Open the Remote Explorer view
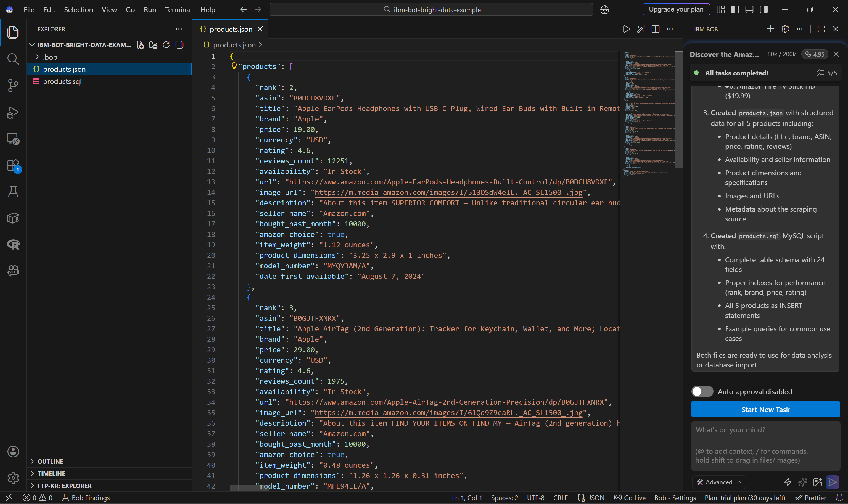 click(x=13, y=139)
